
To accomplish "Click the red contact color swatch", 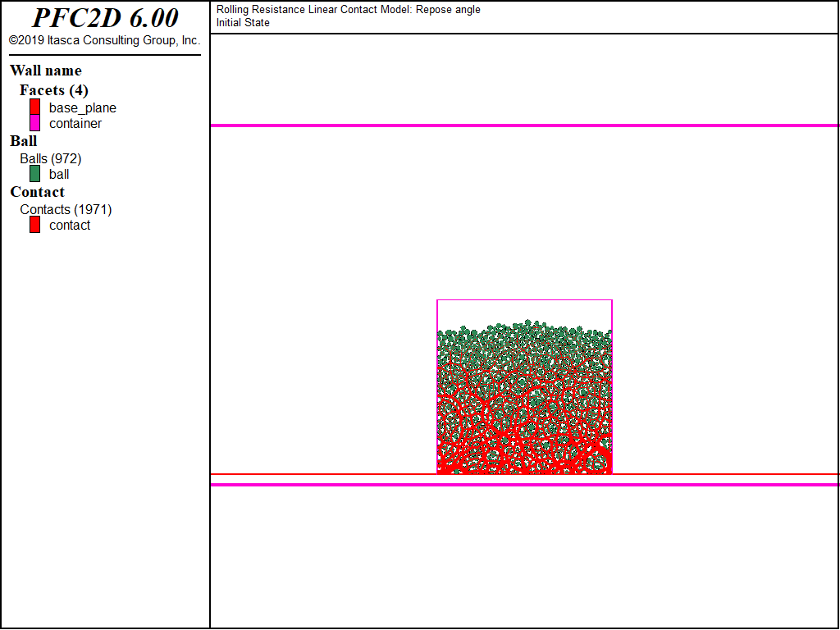I will (34, 225).
